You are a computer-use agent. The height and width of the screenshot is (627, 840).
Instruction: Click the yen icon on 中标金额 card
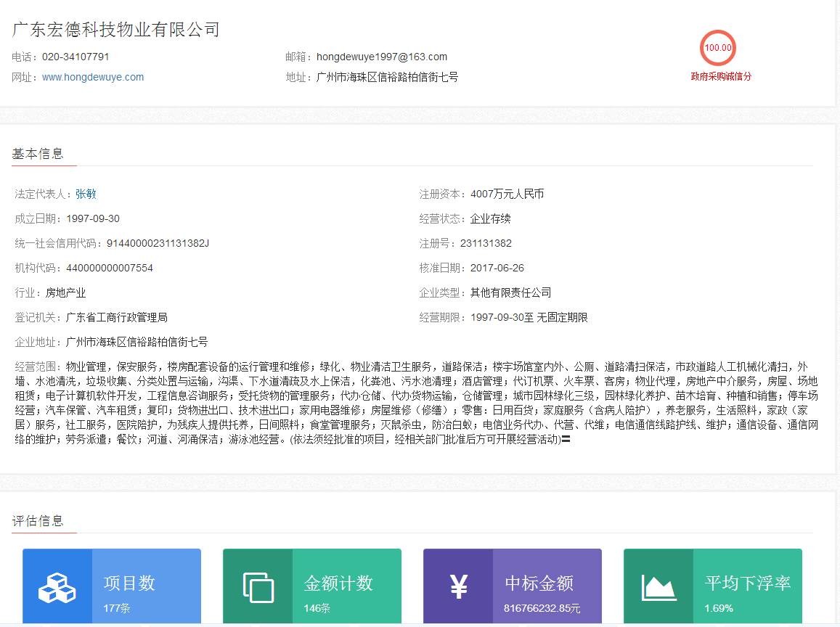pos(459,586)
